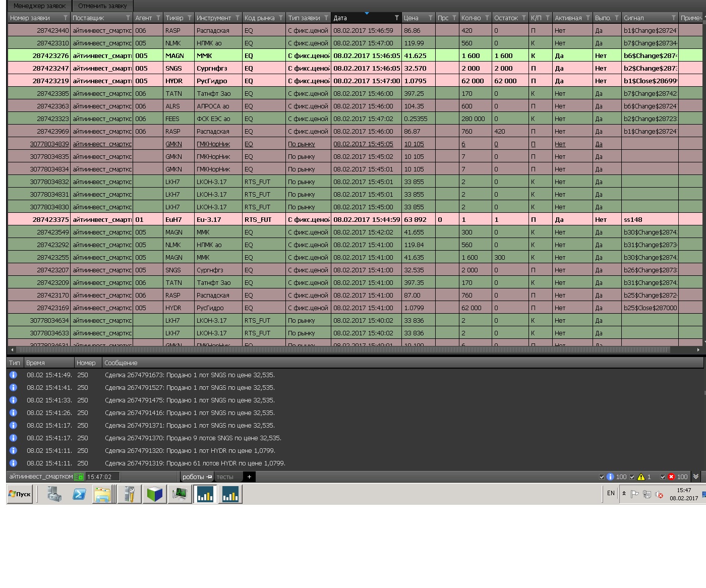The width and height of the screenshot is (706, 588).
Task: Open filter for Поставщик column
Action: click(128, 18)
